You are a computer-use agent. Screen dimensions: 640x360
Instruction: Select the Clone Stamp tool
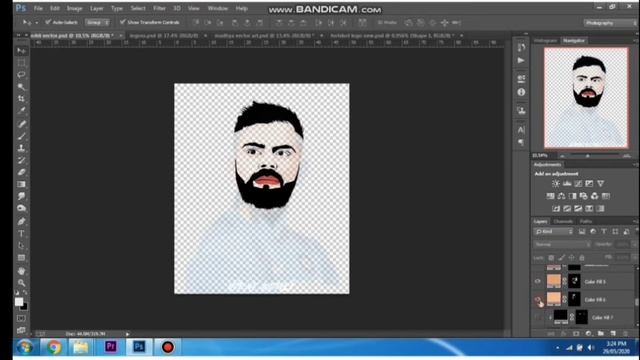click(21, 148)
